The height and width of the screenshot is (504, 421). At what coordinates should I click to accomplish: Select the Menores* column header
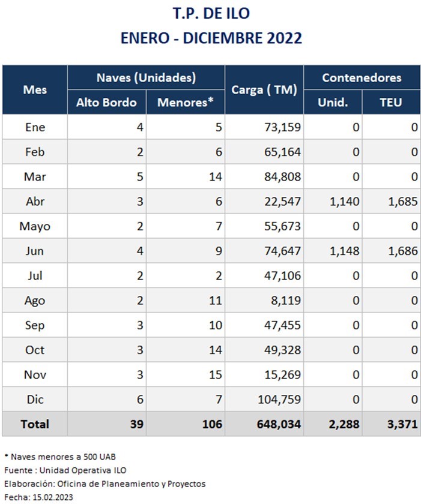point(185,102)
